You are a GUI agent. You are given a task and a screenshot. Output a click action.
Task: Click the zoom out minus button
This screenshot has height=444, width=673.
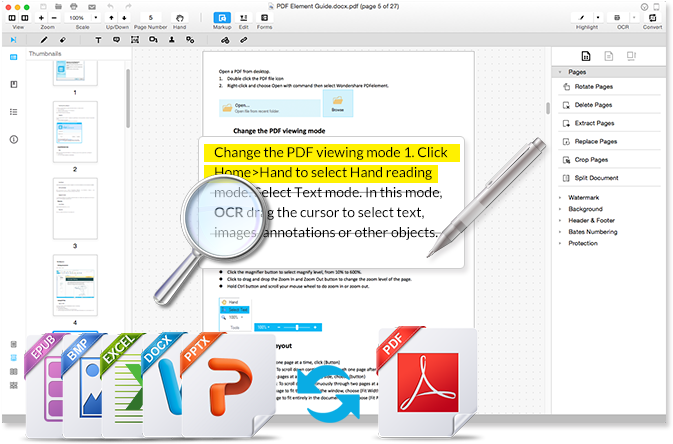54,18
